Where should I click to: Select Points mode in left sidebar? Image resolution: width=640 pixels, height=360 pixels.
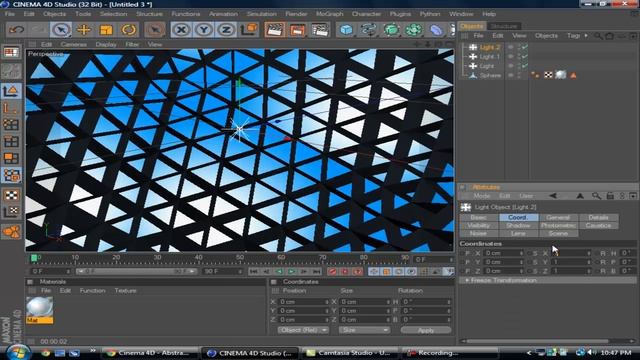click(11, 124)
